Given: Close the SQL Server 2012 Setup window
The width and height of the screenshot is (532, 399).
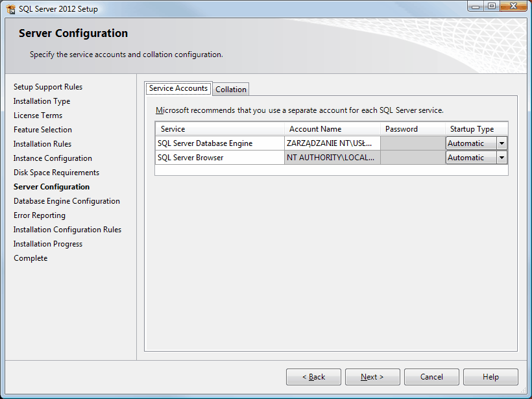Looking at the screenshot, I should click(513, 6).
